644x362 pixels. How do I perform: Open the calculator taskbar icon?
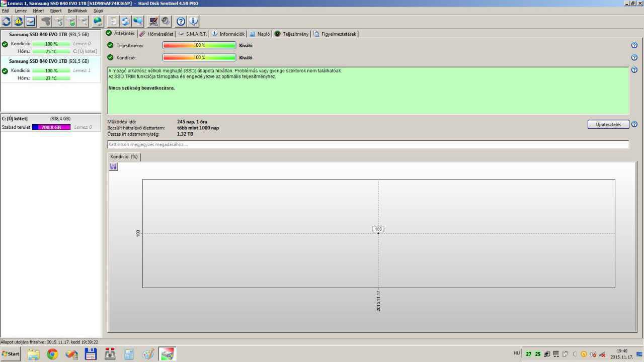click(129, 354)
